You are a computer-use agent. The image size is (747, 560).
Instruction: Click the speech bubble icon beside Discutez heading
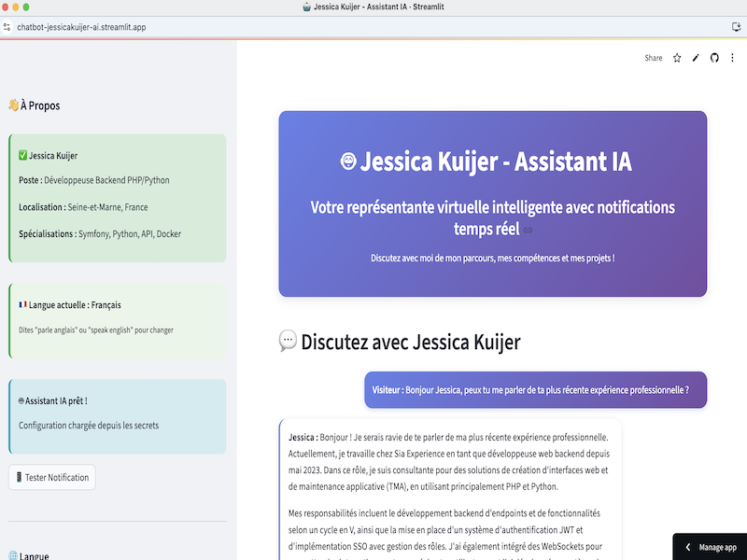point(288,342)
